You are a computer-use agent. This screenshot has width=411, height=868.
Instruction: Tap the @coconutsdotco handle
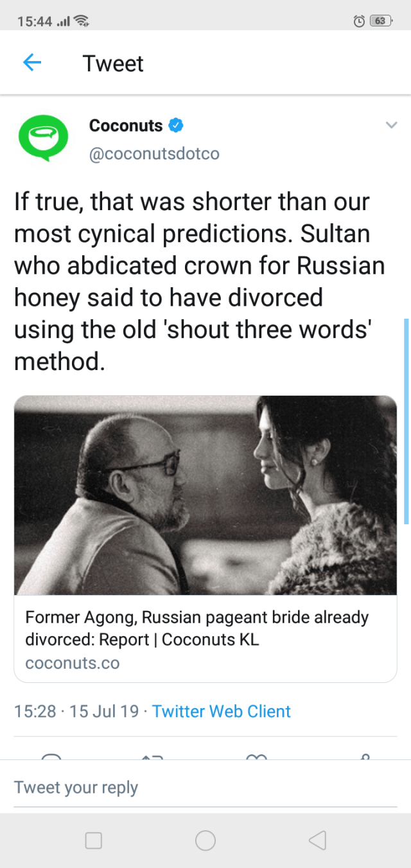pos(154,154)
